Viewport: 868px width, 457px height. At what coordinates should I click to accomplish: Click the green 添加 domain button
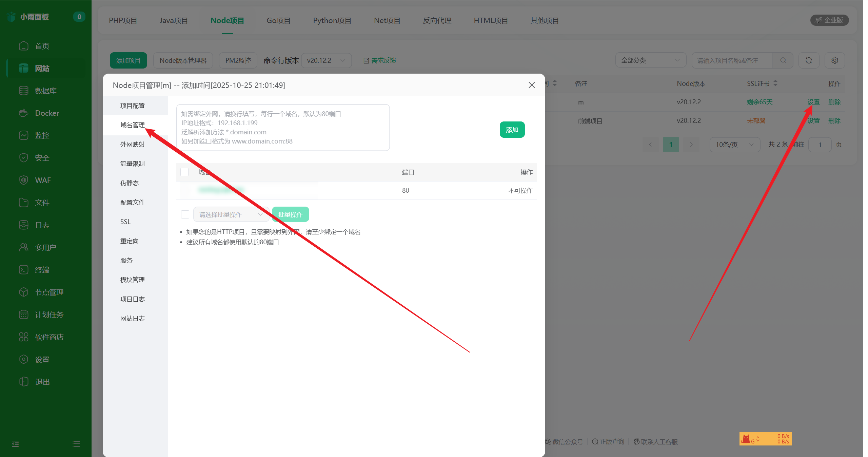click(x=512, y=130)
